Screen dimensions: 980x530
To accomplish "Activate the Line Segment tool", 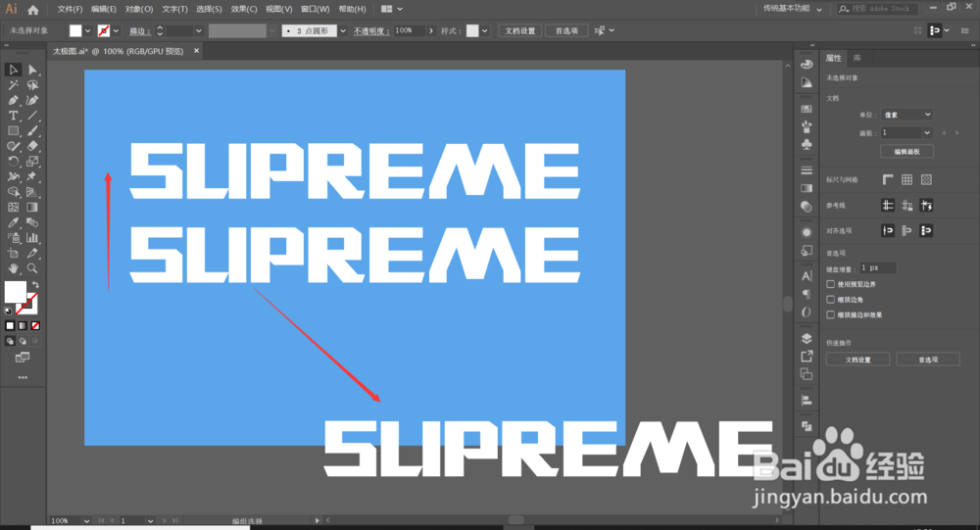I will (32, 116).
